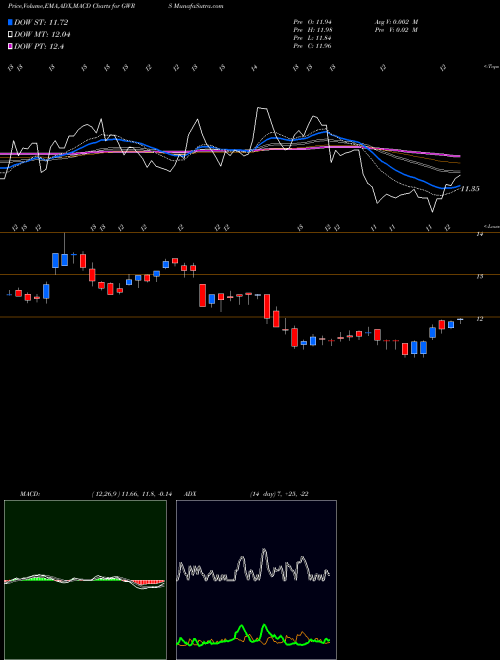Image resolution: width=500 pixels, height=660 pixels.
Task: Click the 11.85 price label on EMA chart
Action: tap(470, 189)
